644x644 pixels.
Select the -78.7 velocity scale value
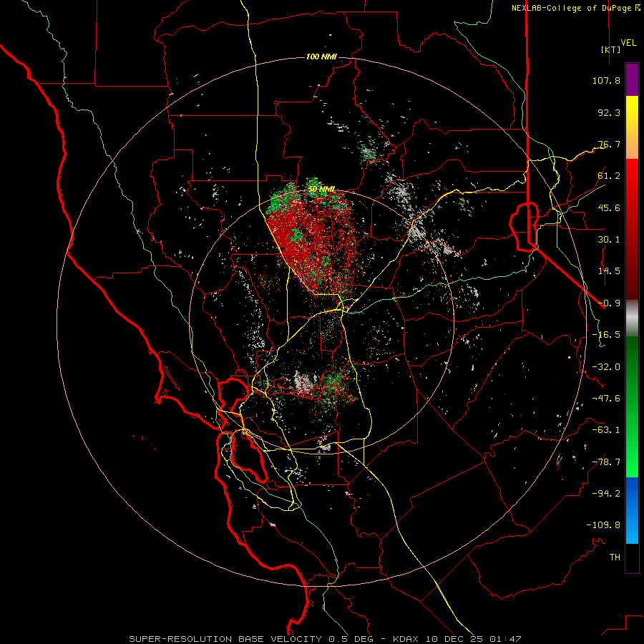click(606, 462)
